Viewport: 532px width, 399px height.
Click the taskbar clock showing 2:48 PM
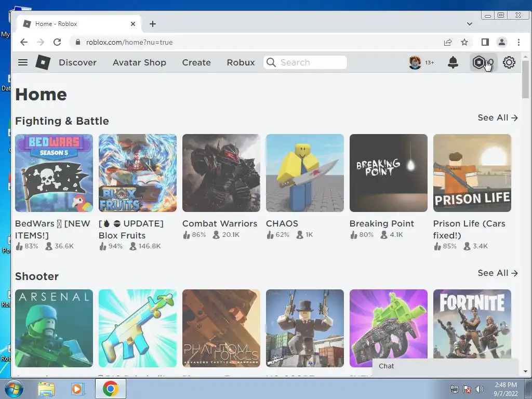(x=506, y=389)
